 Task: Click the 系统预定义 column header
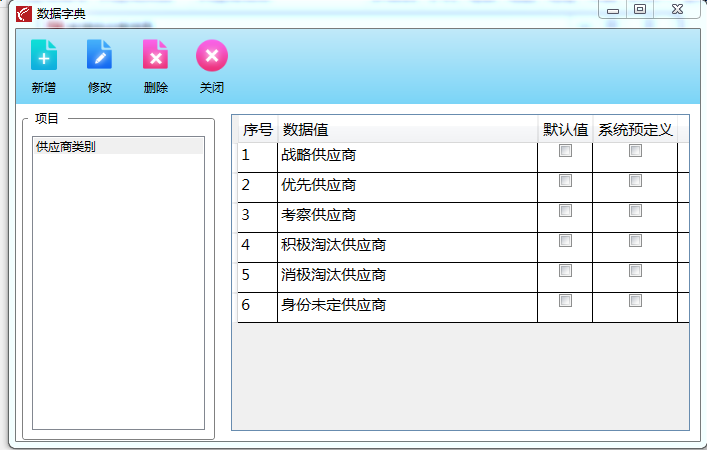[635, 130]
